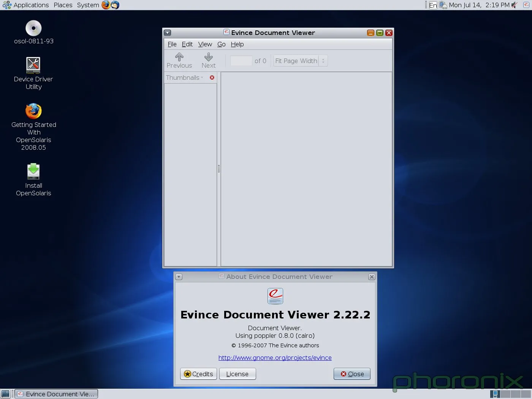Open the Places menu in top panel
532x399 pixels.
point(63,5)
